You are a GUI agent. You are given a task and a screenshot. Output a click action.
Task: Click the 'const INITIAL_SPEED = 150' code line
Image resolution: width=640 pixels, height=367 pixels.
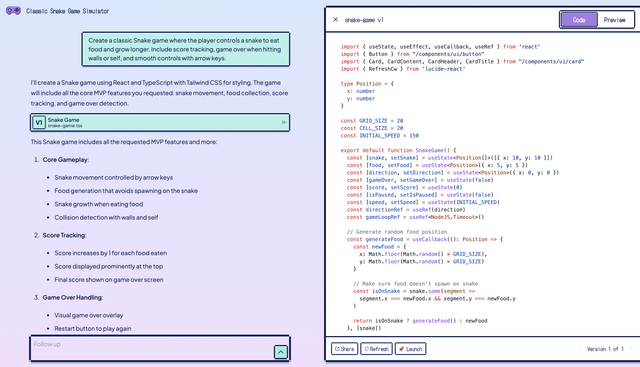380,136
